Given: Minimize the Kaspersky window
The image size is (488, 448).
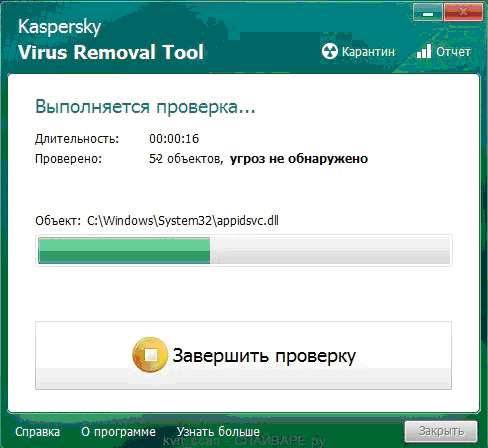Looking at the screenshot, I should click(x=428, y=13).
